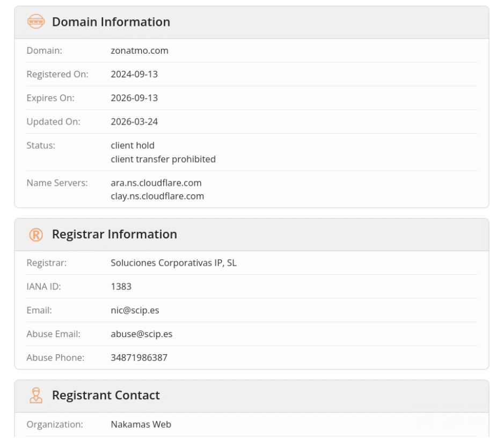Click the ara.ns.cloudflare.com name server entry
Viewport: 504px width, 445px height.
pos(156,183)
